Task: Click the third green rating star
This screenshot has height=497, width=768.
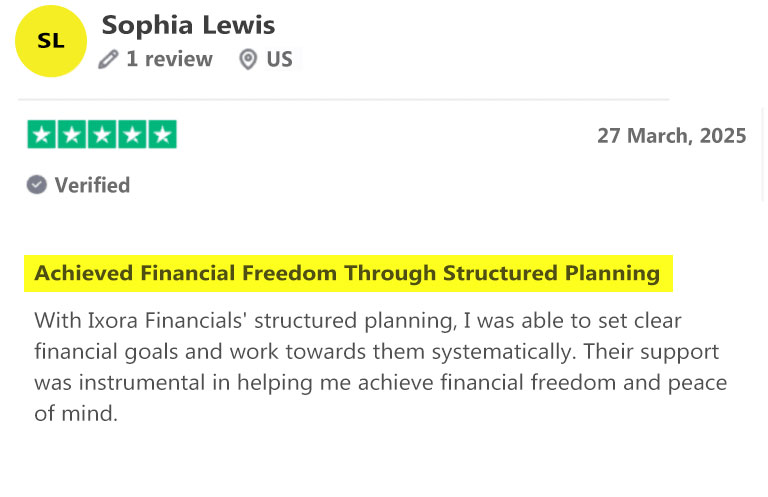Action: click(x=102, y=134)
